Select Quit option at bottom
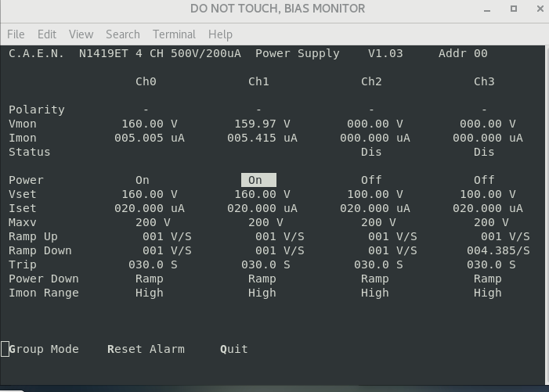This screenshot has height=392, width=549. tap(233, 349)
